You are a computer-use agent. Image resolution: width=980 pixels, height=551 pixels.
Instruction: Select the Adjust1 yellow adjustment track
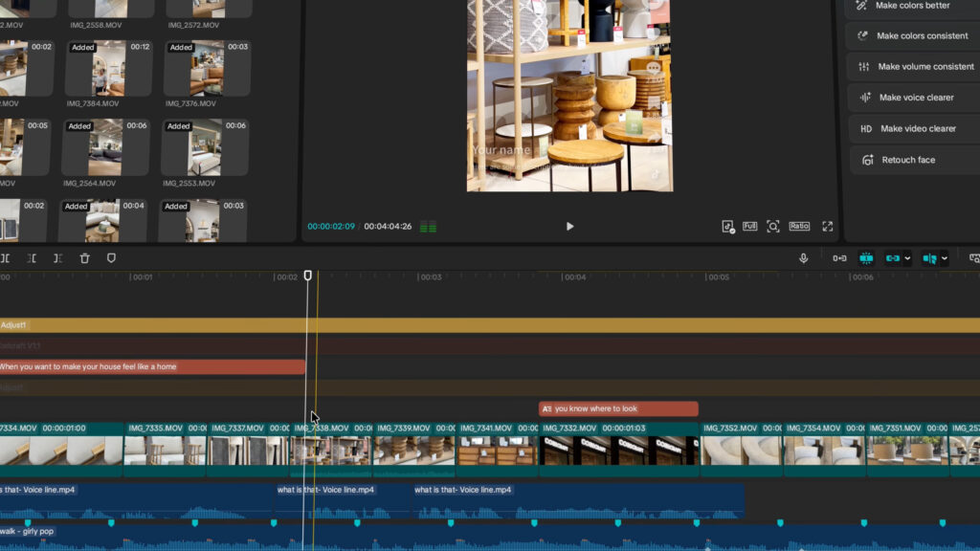[x=490, y=325]
